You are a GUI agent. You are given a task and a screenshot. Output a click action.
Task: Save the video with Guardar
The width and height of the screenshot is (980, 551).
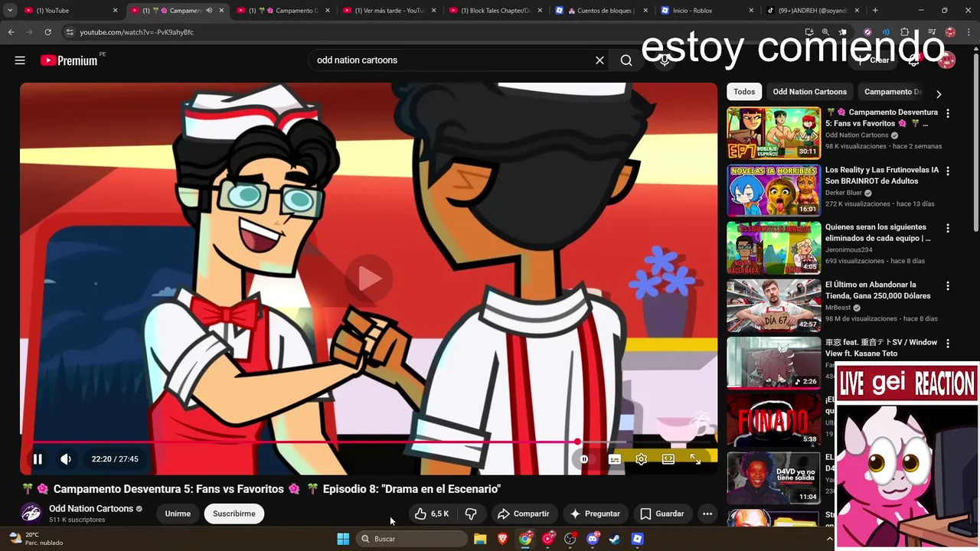(662, 514)
